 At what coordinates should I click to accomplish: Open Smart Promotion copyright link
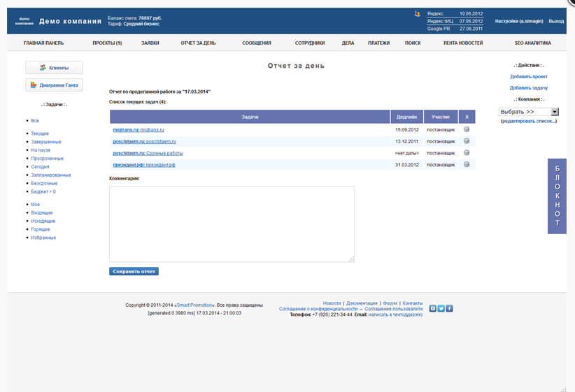[x=194, y=305]
